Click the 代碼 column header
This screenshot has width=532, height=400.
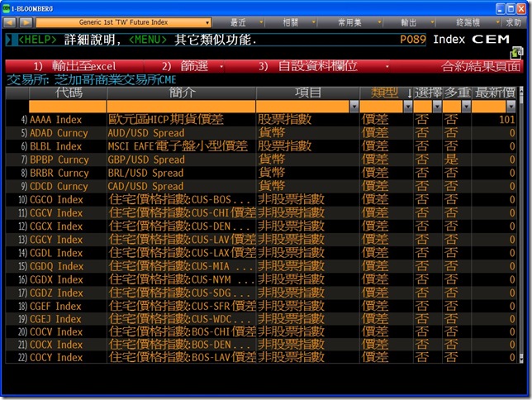tap(68, 93)
